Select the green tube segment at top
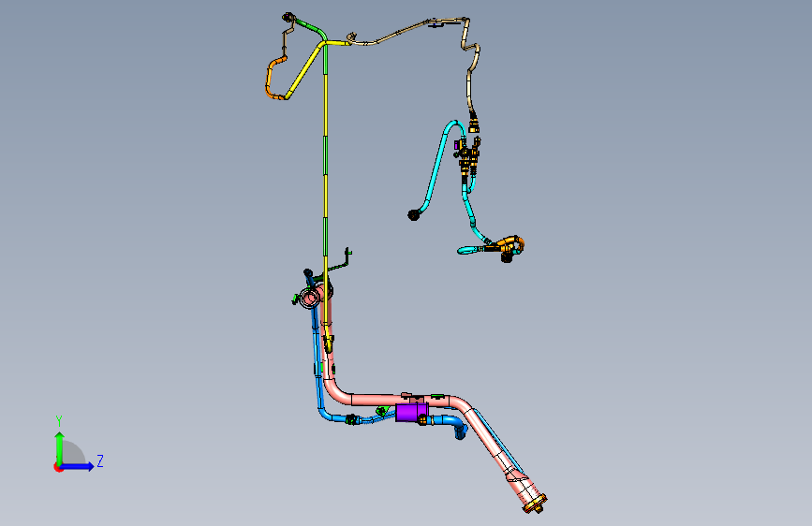This screenshot has height=526, width=812. (x=311, y=27)
